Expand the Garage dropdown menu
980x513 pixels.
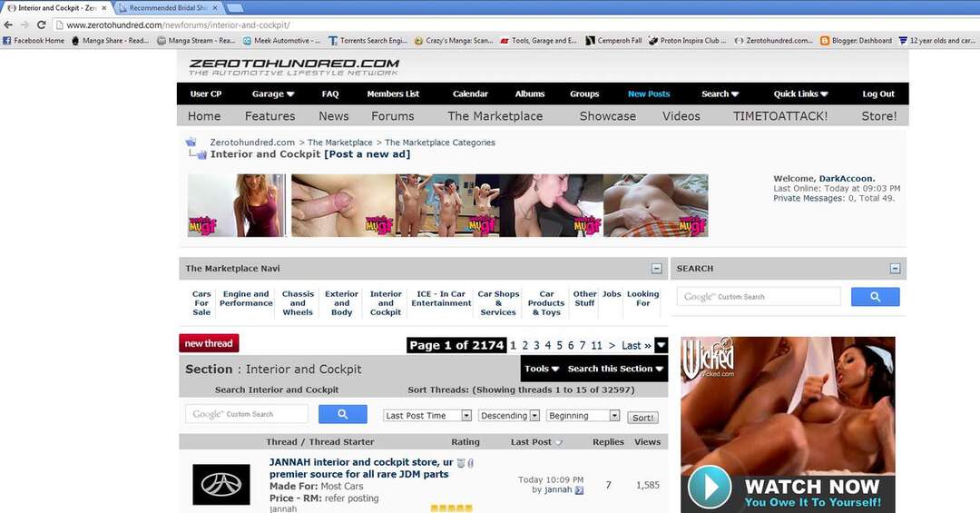[272, 94]
